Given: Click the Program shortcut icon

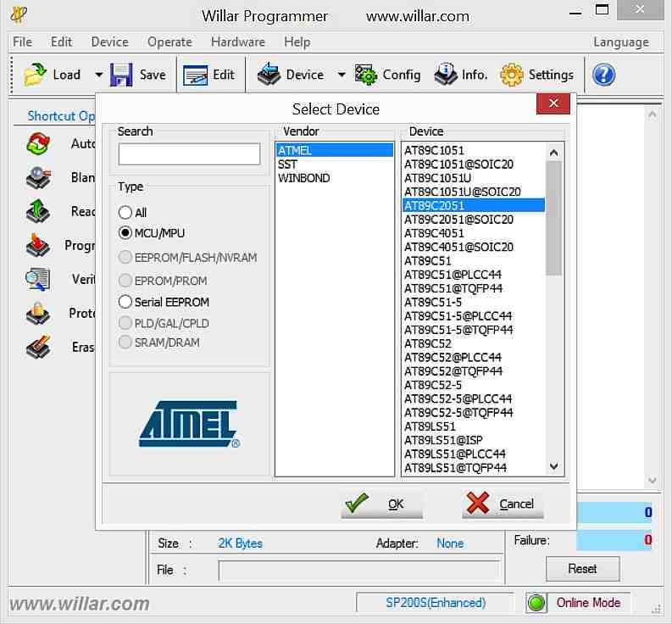Looking at the screenshot, I should 38,245.
